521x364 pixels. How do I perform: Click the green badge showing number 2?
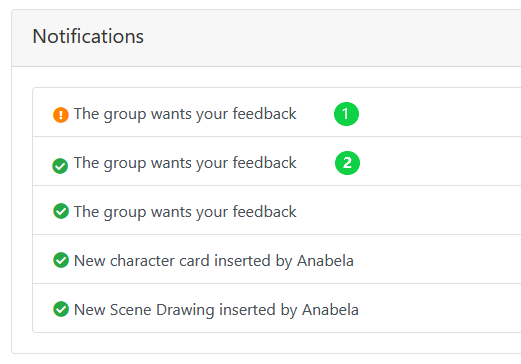(347, 163)
